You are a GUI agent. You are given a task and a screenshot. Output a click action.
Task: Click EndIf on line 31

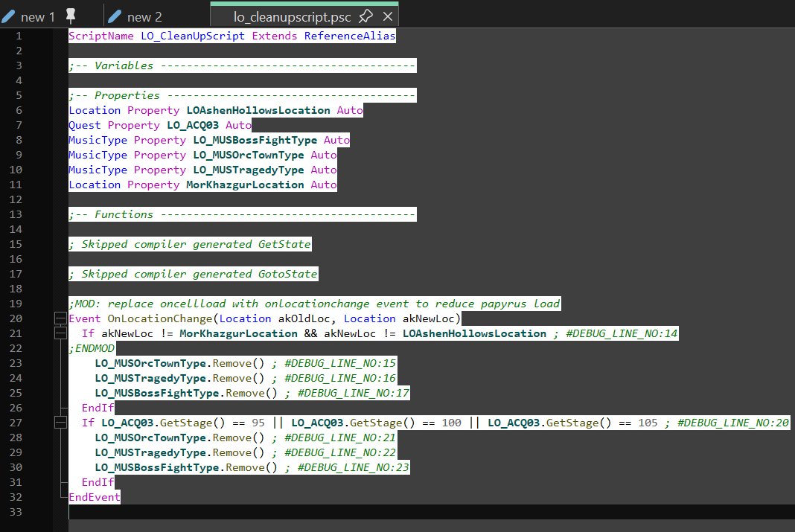point(98,482)
